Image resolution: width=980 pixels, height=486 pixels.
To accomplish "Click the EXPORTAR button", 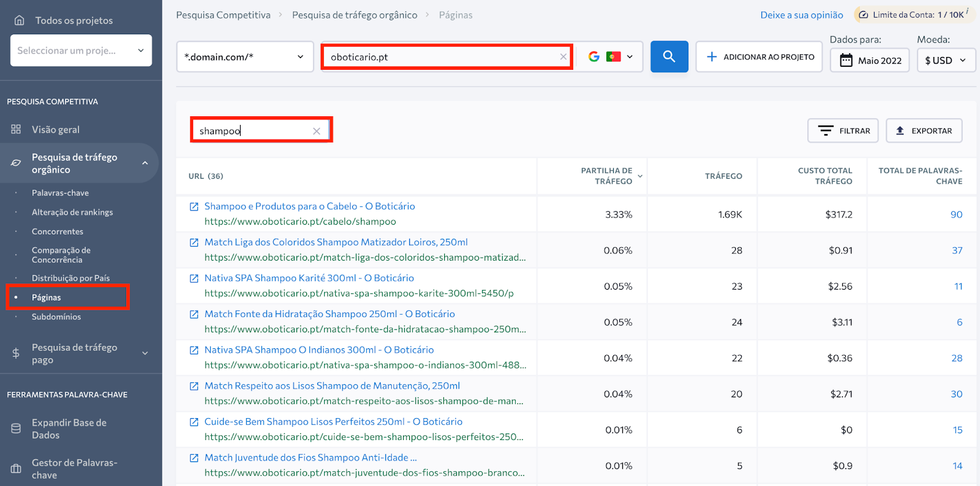I will (924, 130).
